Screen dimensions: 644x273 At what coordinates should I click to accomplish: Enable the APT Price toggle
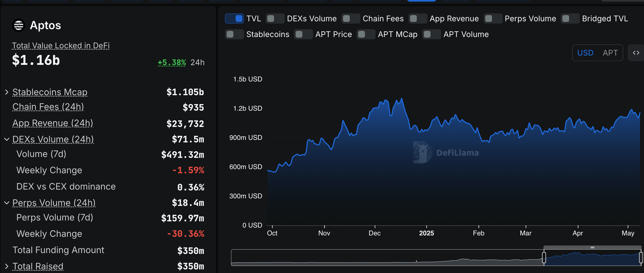pyautogui.click(x=304, y=34)
